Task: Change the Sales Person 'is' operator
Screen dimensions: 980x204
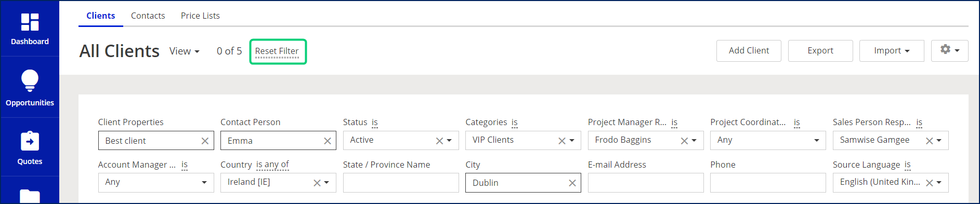Action: click(919, 123)
